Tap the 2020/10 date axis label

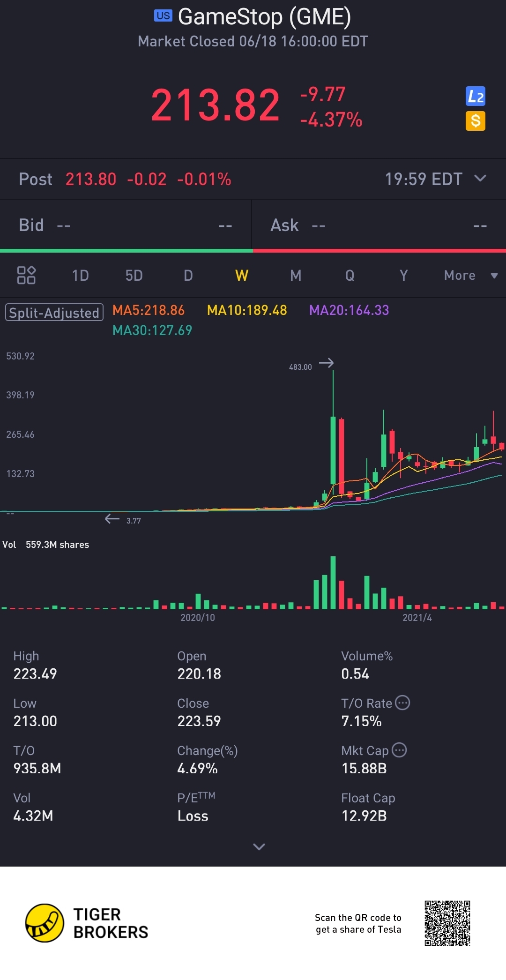[x=198, y=618]
